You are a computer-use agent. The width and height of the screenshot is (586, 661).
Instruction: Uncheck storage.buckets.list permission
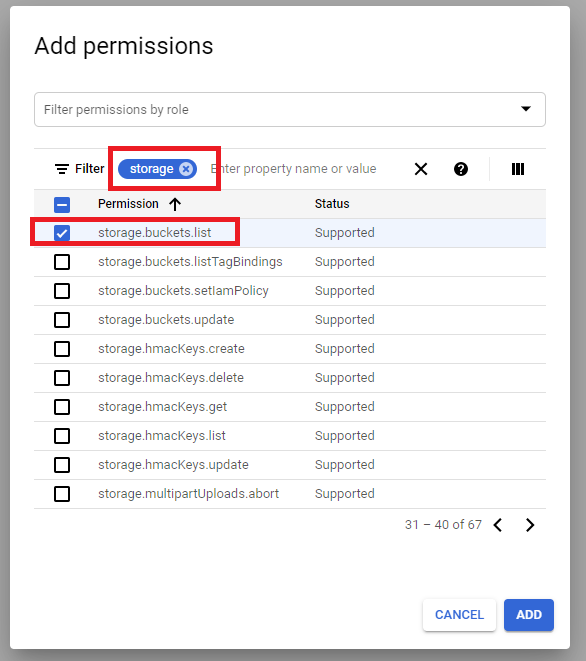pos(62,233)
